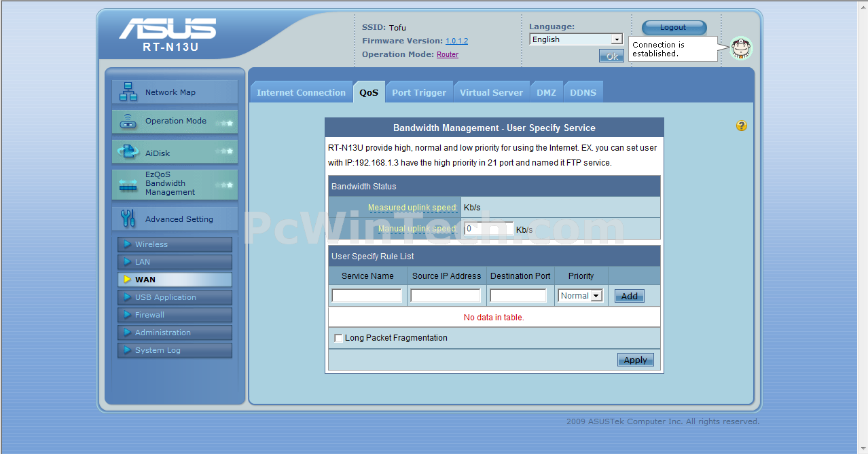Open the Priority dropdown set to Normal
This screenshot has width=868, height=454.
[x=580, y=296]
